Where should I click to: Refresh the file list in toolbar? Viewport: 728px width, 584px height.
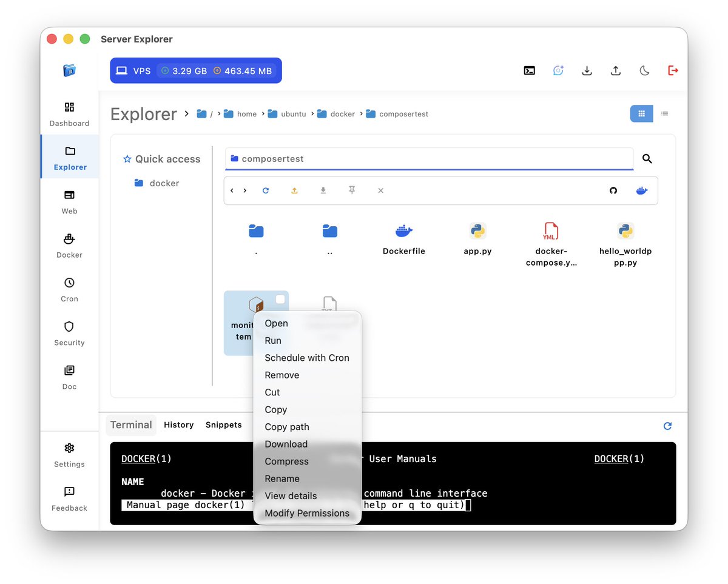coord(265,190)
